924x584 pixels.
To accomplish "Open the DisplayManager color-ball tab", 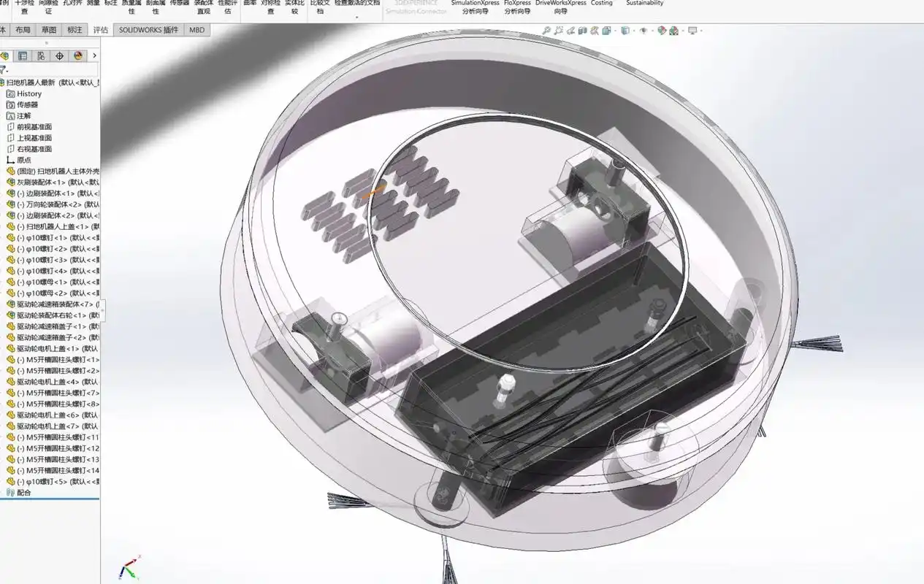I will point(78,55).
